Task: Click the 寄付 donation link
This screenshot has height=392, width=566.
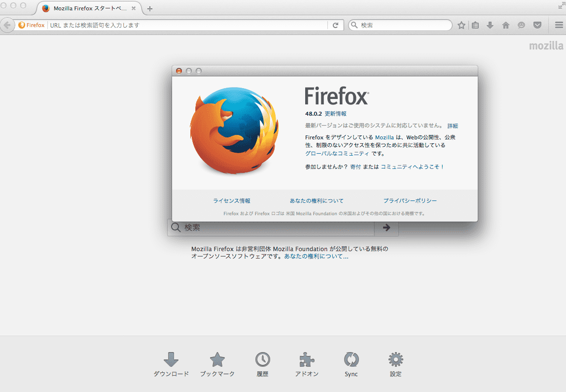Action: 355,166
